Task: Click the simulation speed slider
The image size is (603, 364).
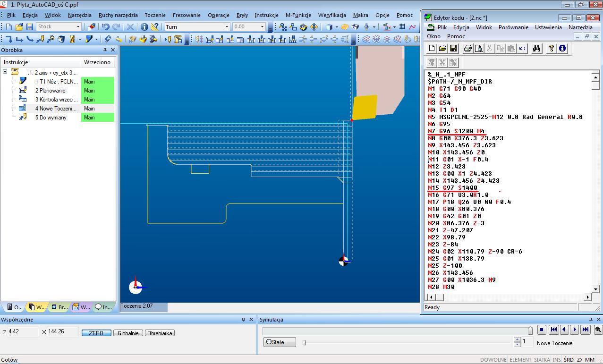Action: 304,342
